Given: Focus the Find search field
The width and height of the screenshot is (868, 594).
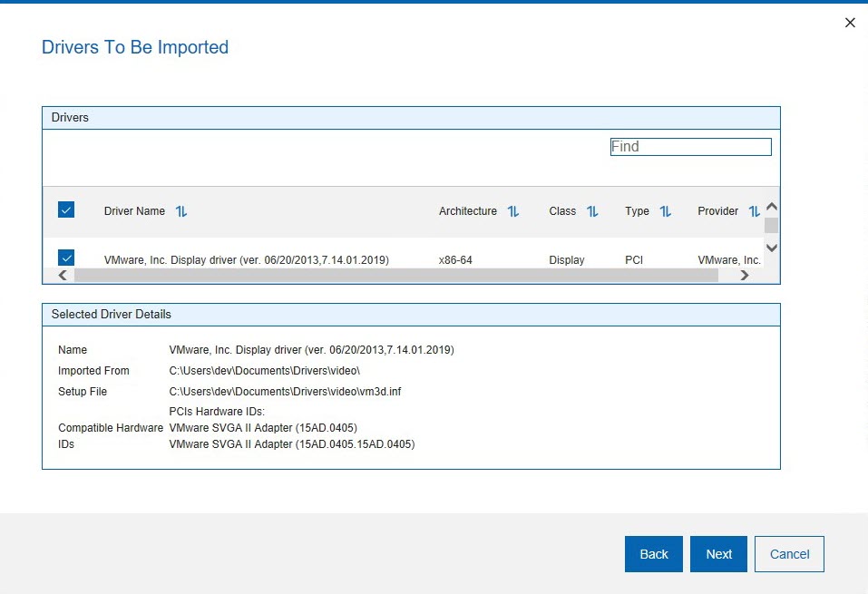Looking at the screenshot, I should point(690,147).
